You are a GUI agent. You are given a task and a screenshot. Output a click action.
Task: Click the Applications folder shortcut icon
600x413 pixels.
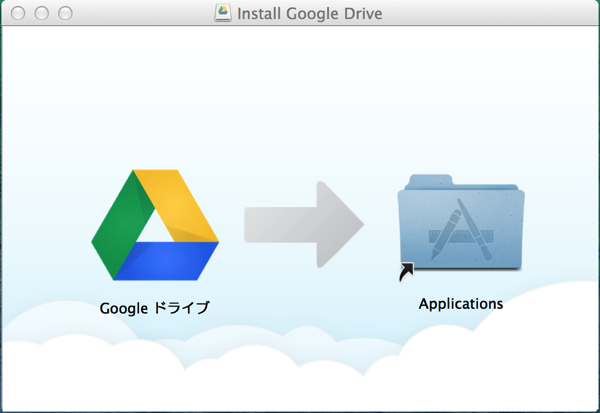point(461,228)
